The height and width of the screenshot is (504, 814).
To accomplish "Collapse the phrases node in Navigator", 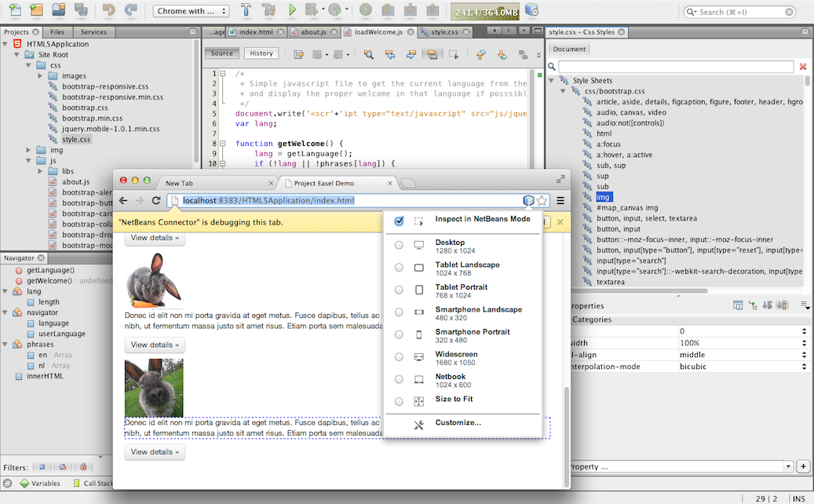I will [x=6, y=345].
